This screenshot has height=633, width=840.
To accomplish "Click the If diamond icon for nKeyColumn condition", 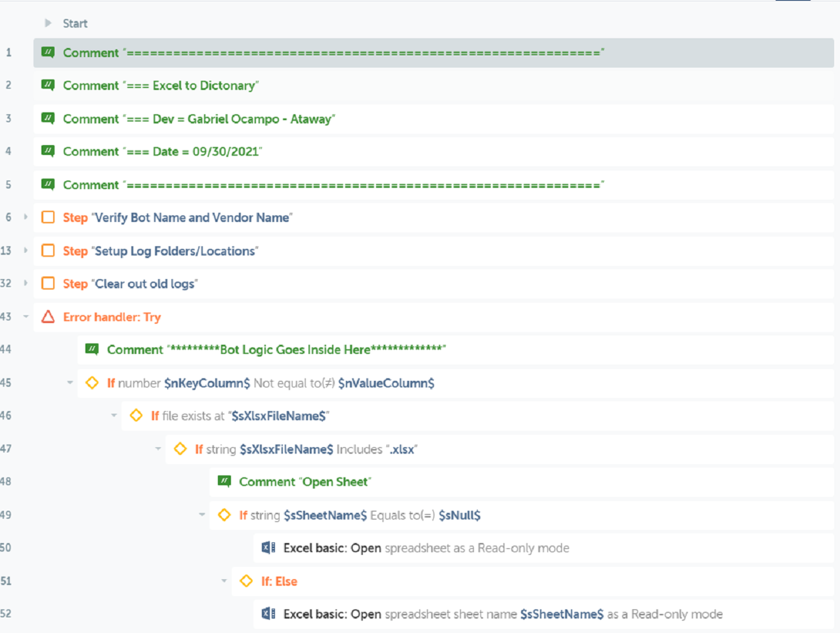I will pos(92,383).
